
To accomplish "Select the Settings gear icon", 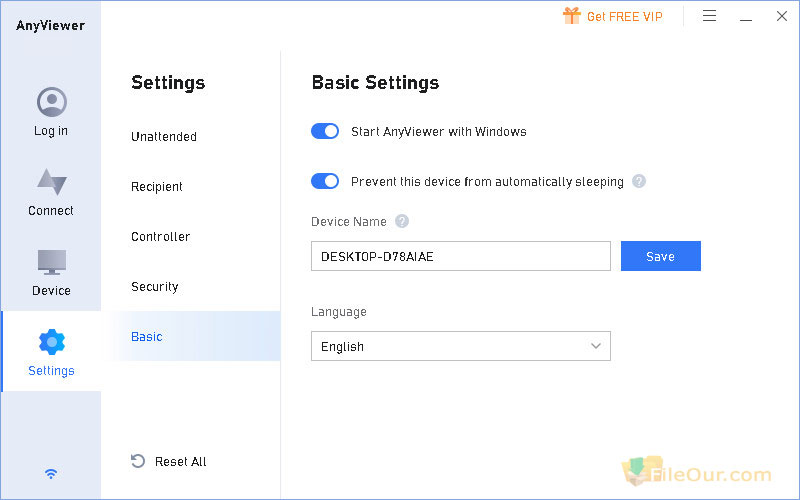I will [x=52, y=342].
